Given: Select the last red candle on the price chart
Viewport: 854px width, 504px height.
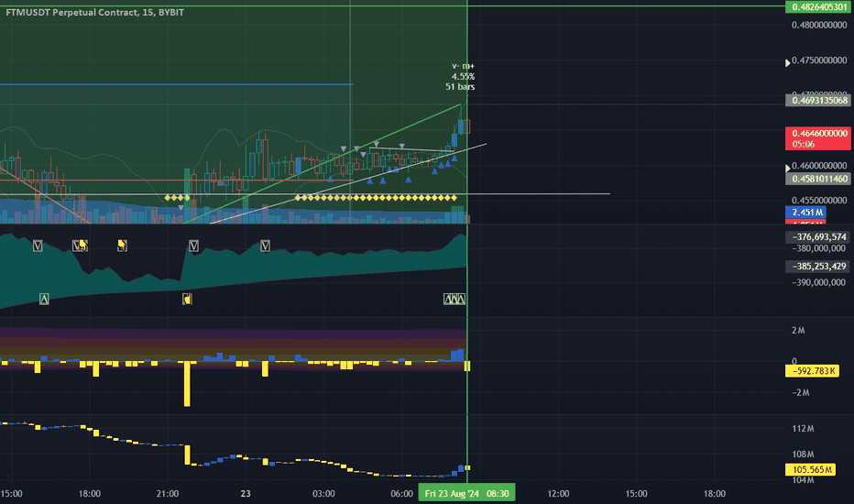Looking at the screenshot, I should click(467, 126).
